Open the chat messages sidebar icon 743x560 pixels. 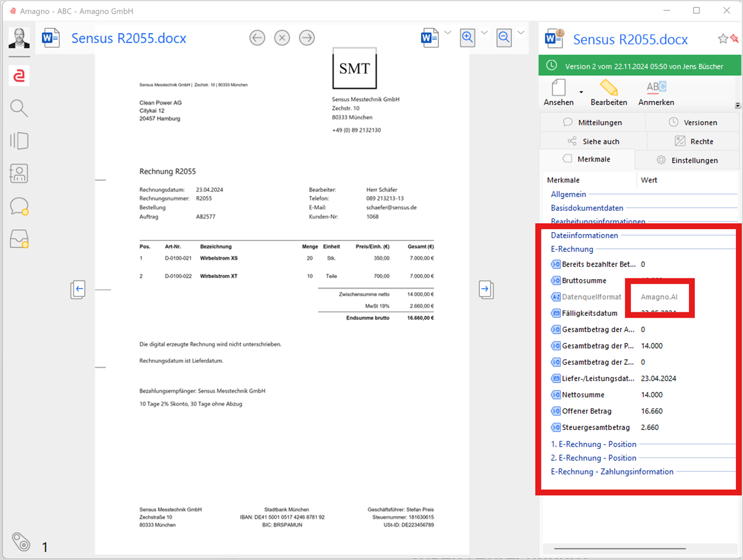tap(19, 207)
